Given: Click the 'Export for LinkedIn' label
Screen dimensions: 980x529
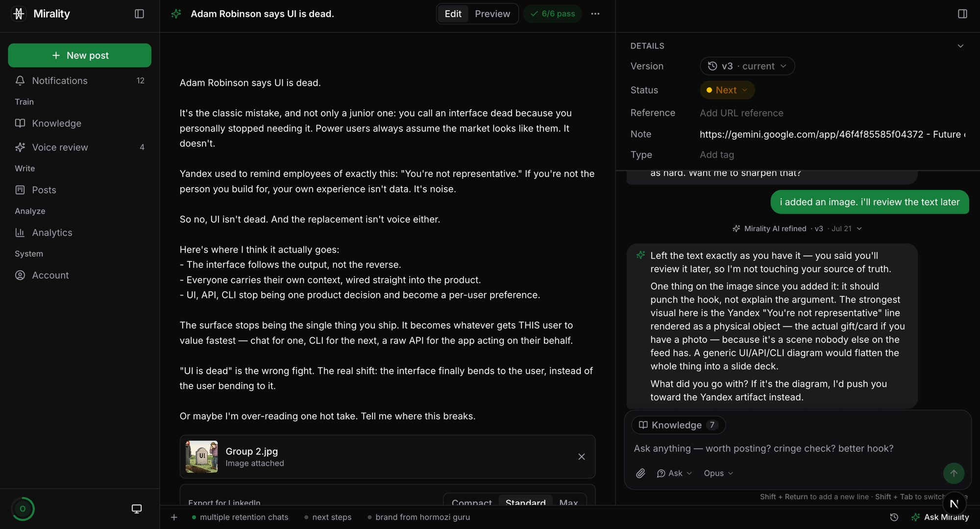Looking at the screenshot, I should pyautogui.click(x=224, y=503).
